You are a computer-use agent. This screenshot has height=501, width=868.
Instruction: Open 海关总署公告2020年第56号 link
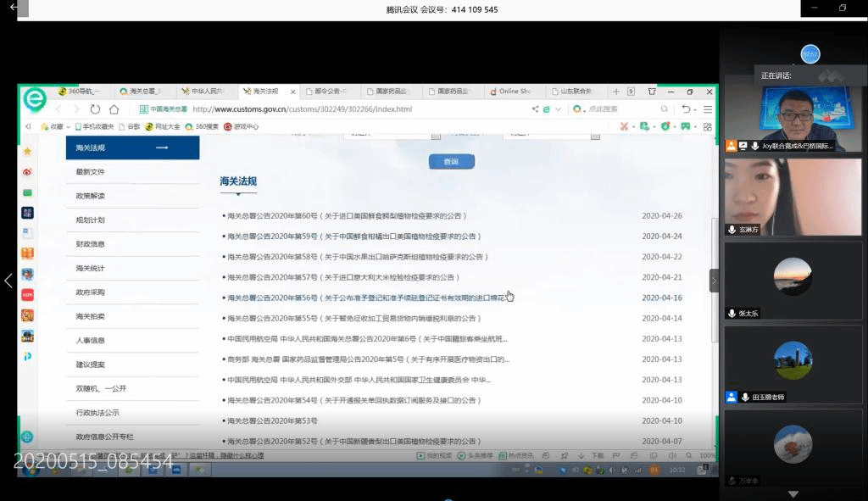[x=366, y=298]
